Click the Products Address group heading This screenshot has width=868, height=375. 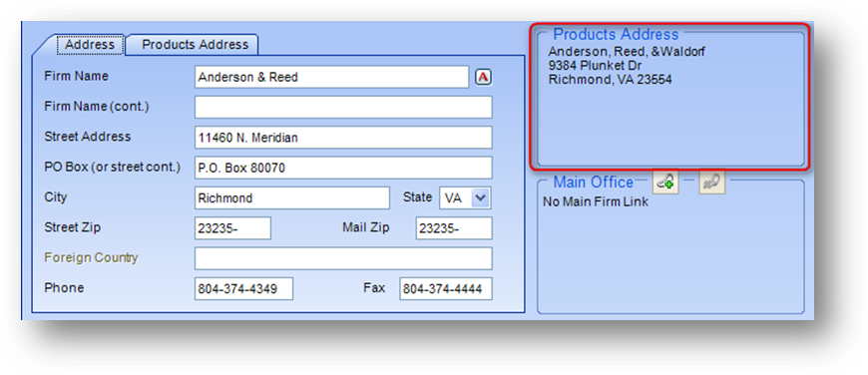pyautogui.click(x=616, y=34)
